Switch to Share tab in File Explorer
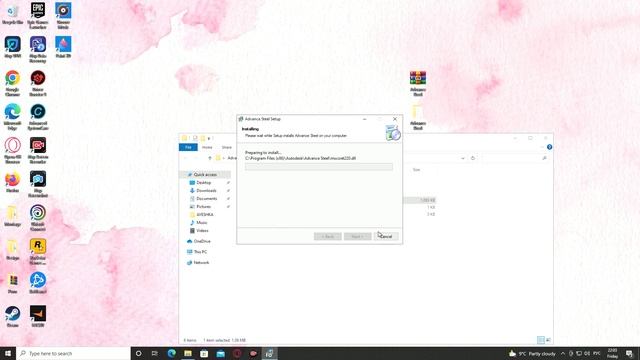The height and width of the screenshot is (360, 640). (x=227, y=147)
